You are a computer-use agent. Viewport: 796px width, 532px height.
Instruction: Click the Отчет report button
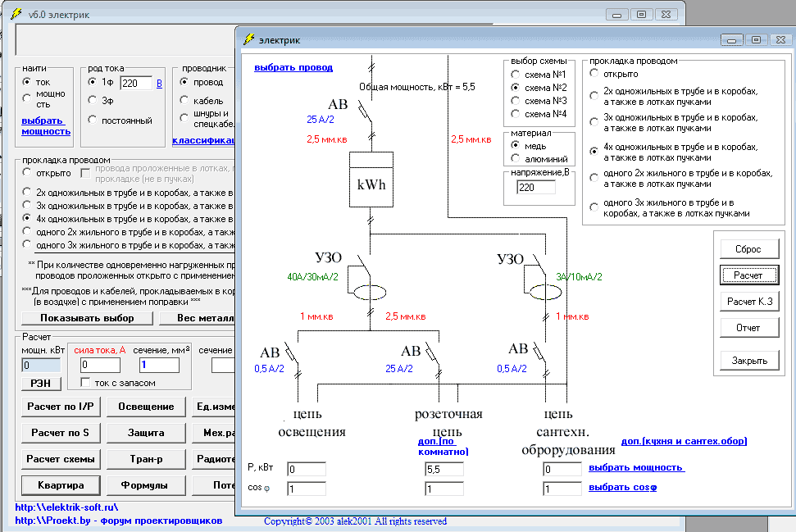pyautogui.click(x=748, y=328)
